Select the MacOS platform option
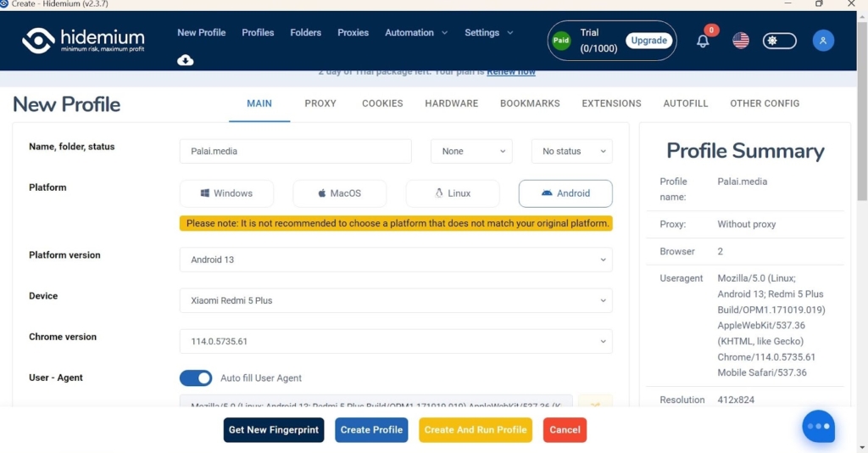Image resolution: width=868 pixels, height=453 pixels. (339, 193)
